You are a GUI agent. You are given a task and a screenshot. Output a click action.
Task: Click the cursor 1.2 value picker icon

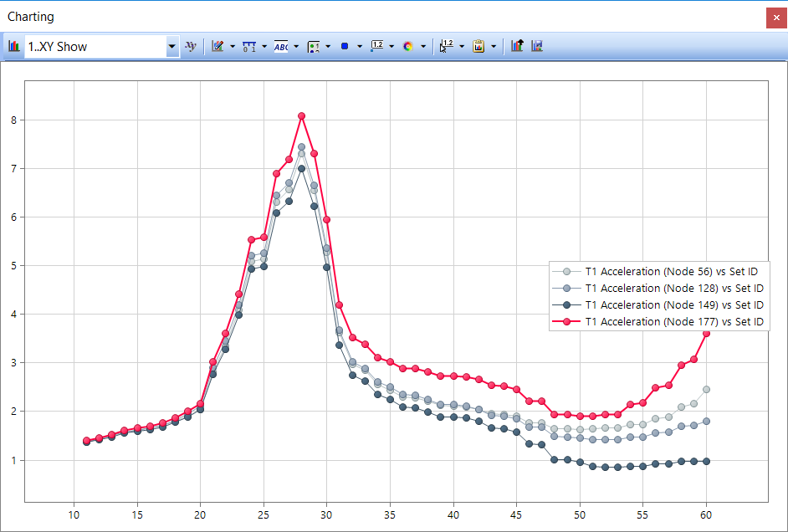pyautogui.click(x=446, y=46)
